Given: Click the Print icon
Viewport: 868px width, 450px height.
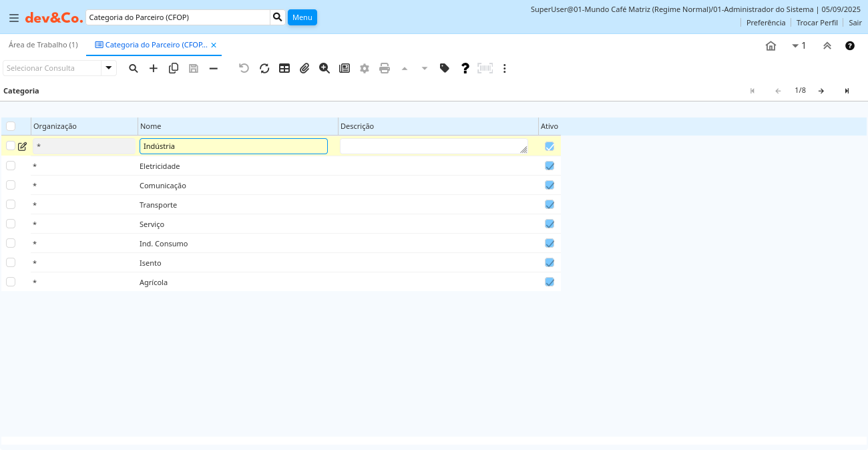Looking at the screenshot, I should coord(385,68).
